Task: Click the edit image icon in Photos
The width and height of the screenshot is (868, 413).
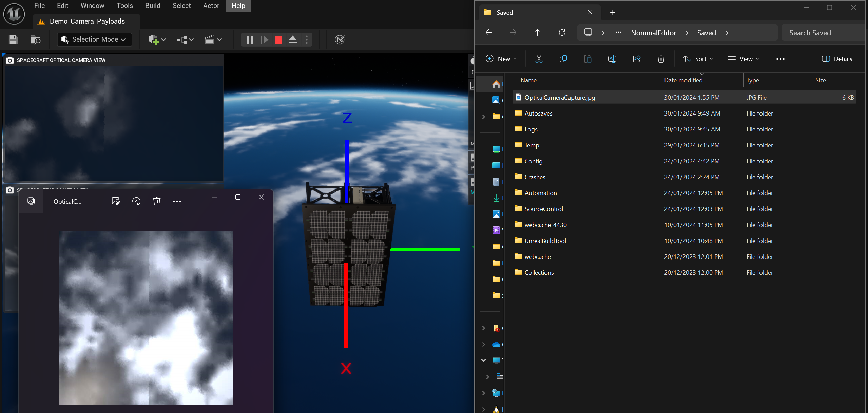Action: click(x=116, y=202)
